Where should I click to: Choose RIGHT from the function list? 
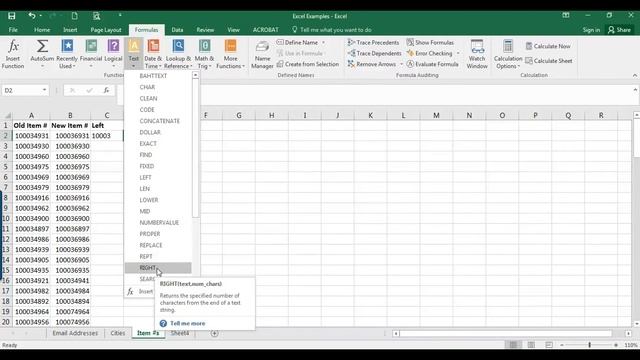[158, 268]
